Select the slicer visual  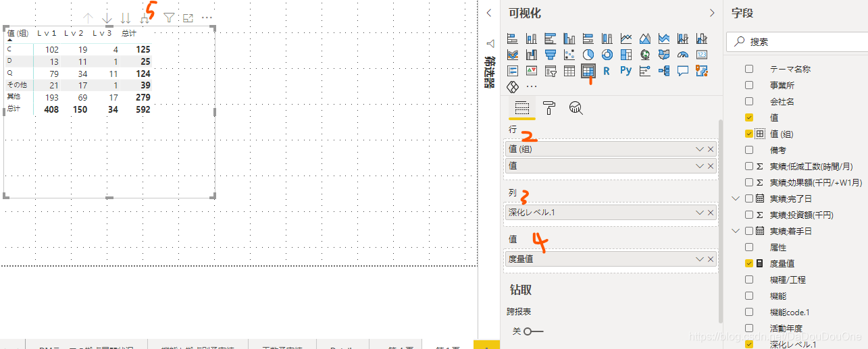click(550, 71)
